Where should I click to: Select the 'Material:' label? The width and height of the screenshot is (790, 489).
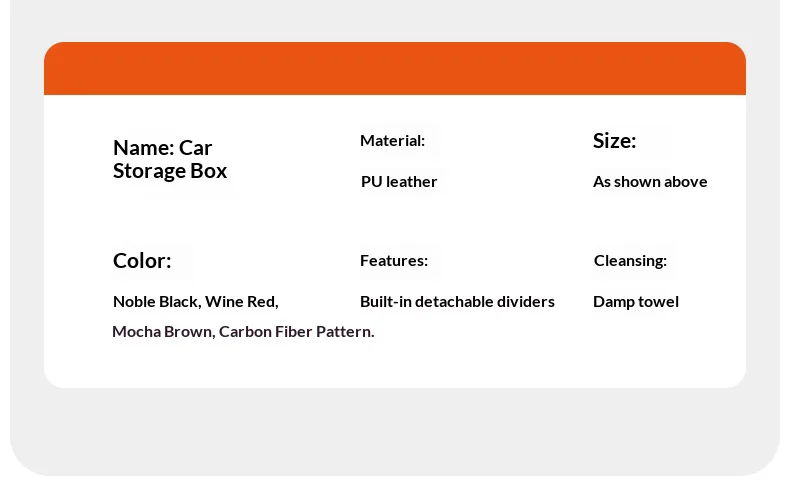[x=392, y=141]
